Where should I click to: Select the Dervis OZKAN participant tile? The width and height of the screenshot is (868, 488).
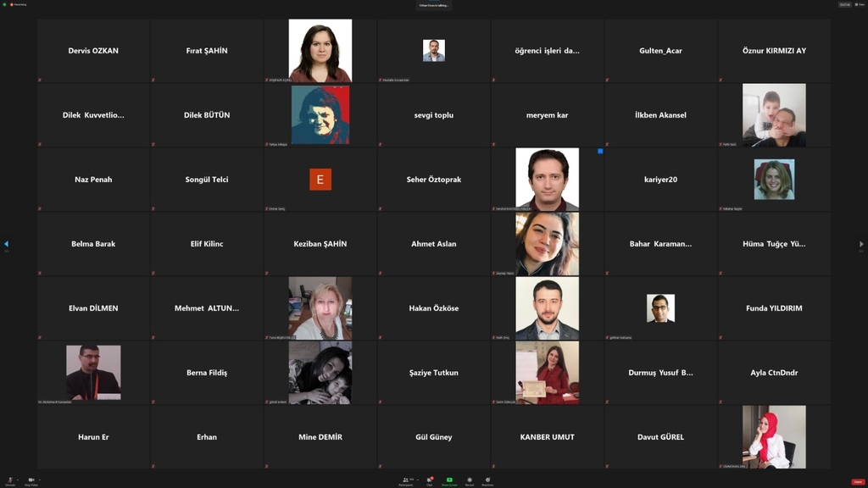(93, 51)
